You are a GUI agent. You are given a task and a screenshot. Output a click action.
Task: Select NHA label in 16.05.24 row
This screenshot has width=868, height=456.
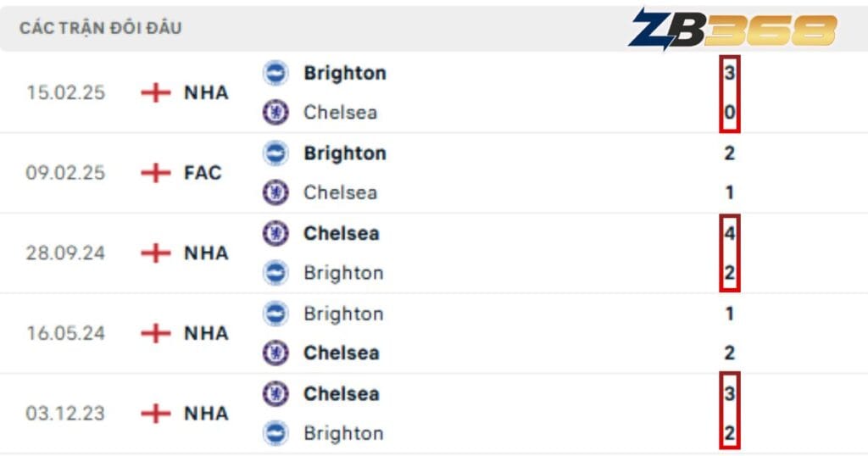[x=206, y=333]
